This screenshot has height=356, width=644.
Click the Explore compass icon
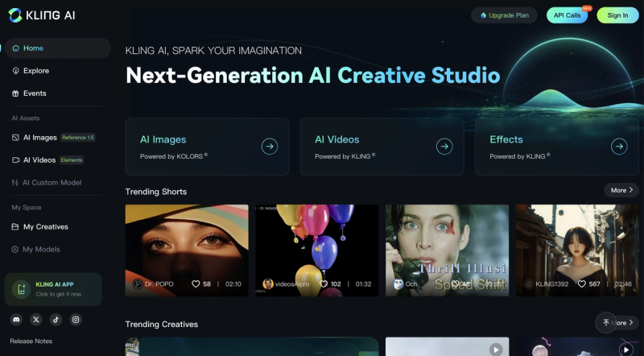tap(15, 71)
